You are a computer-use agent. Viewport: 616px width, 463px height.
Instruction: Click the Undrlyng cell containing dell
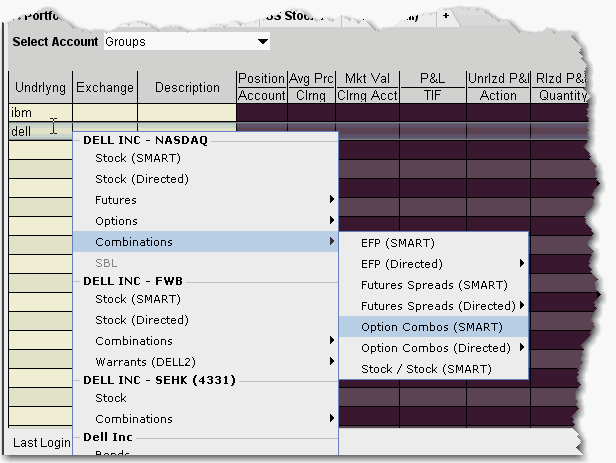40,131
